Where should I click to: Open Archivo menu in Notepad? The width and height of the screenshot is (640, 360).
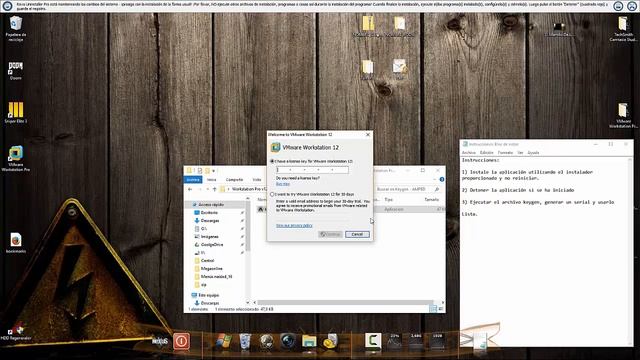(469, 153)
